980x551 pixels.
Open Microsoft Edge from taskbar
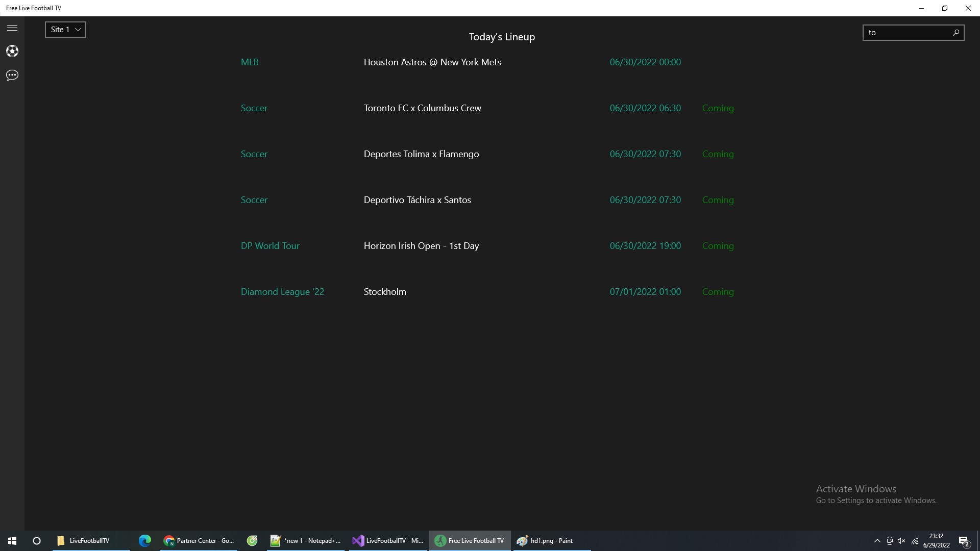(x=145, y=541)
